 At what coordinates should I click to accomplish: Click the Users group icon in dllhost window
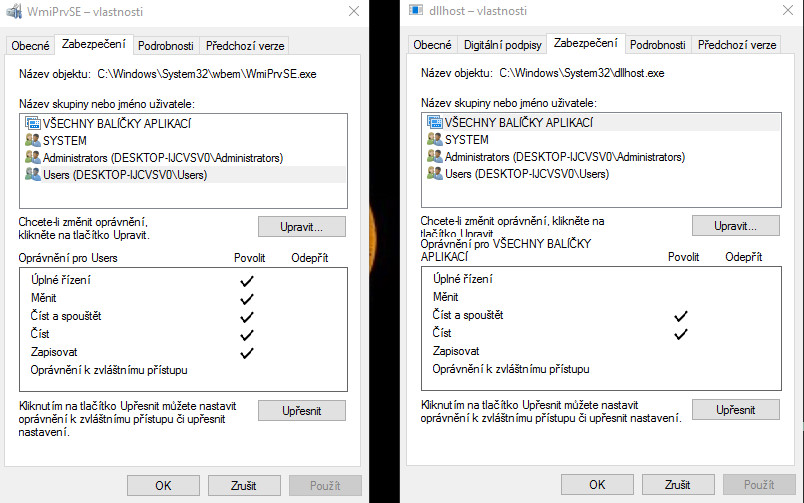click(x=435, y=174)
